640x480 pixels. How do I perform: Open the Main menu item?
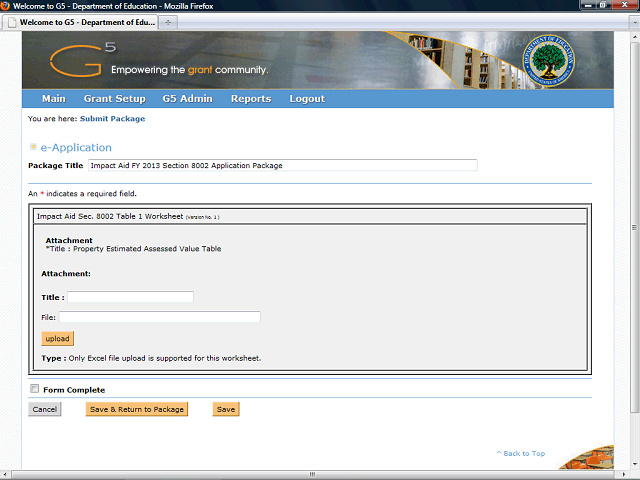click(x=53, y=98)
